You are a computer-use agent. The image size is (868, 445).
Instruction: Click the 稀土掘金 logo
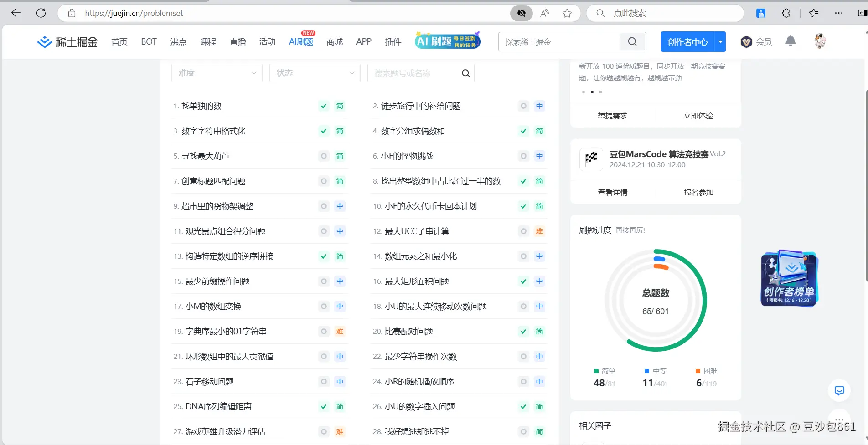coord(67,41)
